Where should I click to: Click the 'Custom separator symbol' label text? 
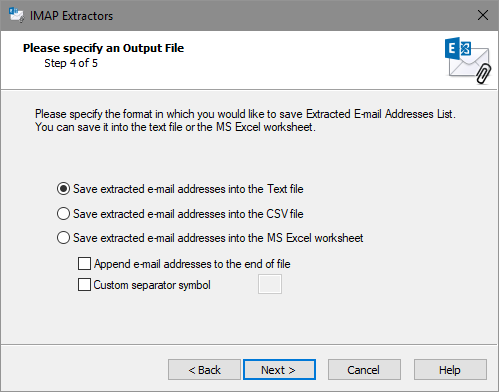coord(152,285)
